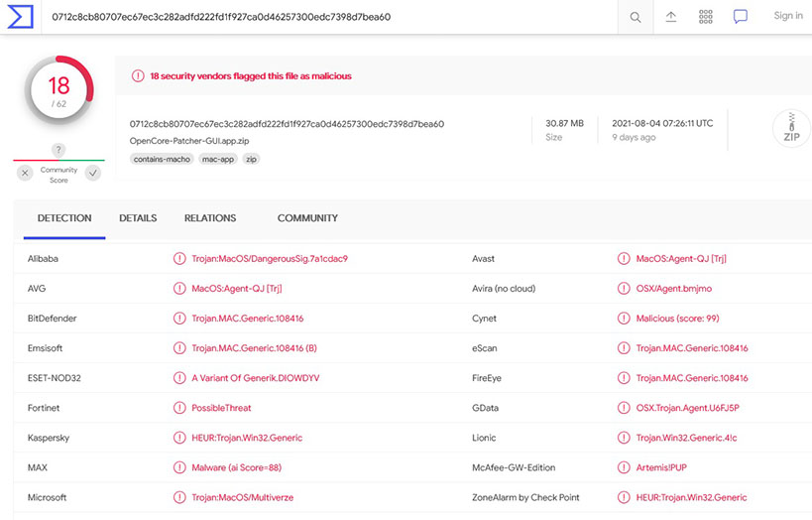Click the community score X vote icon
This screenshot has width=812, height=520.
26,173
